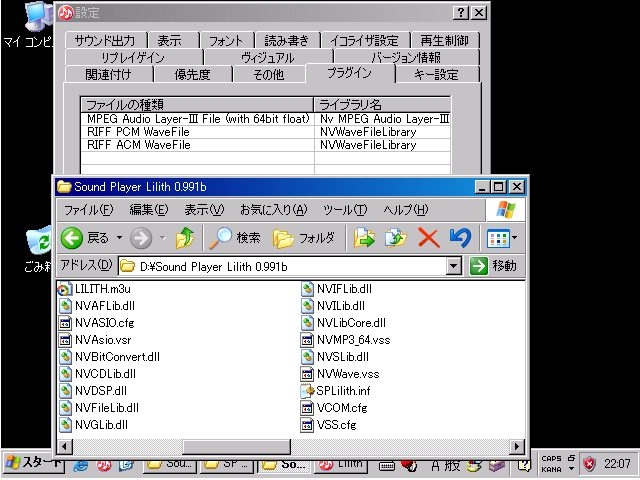Click the red shield tray icon
640x480 pixels.
[589, 463]
